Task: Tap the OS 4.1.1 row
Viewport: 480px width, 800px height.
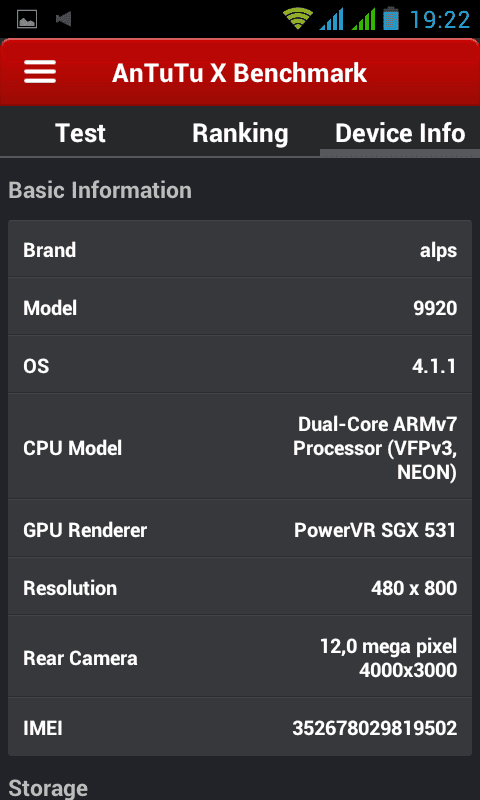Action: [240, 365]
